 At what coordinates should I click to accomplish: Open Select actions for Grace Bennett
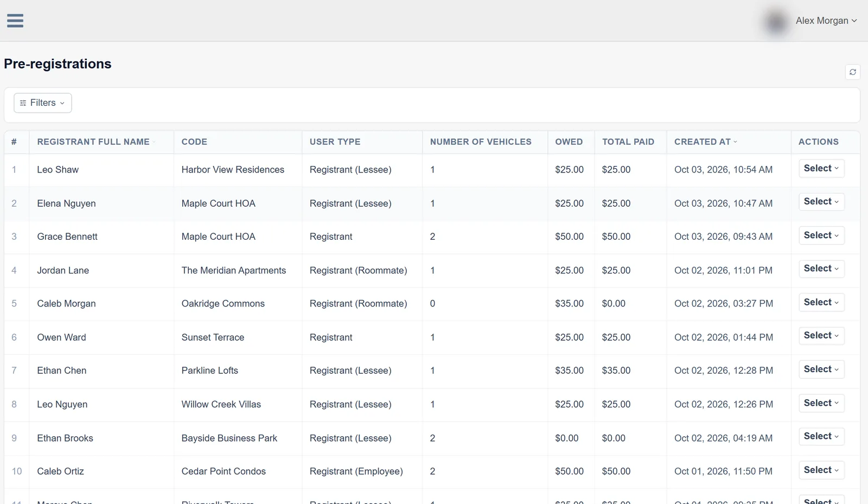(x=821, y=235)
